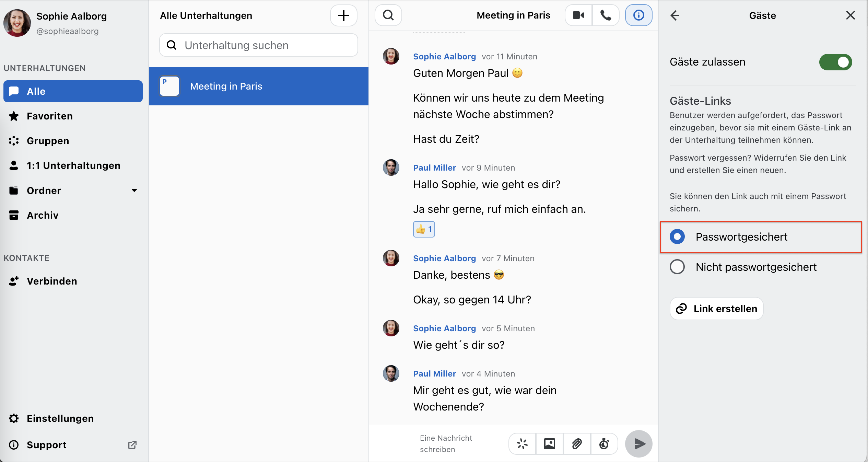
Task: Open the Favoriten section
Action: tap(73, 116)
